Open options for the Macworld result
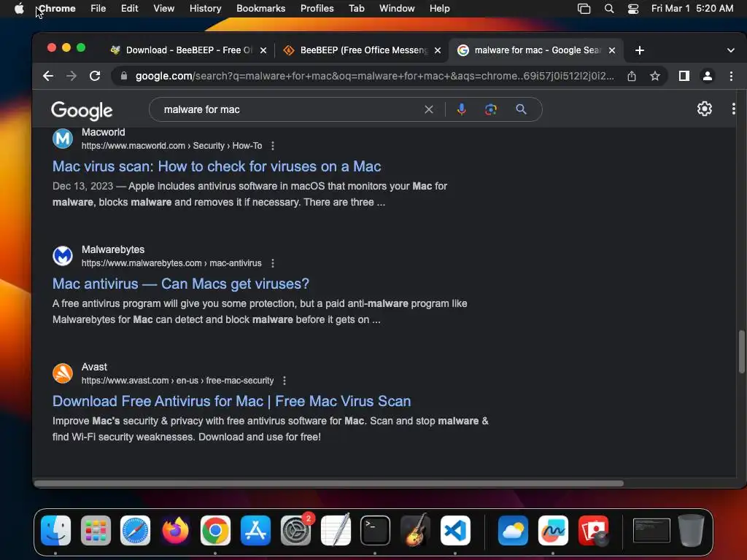Screen dimensions: 747x560 coord(273,146)
